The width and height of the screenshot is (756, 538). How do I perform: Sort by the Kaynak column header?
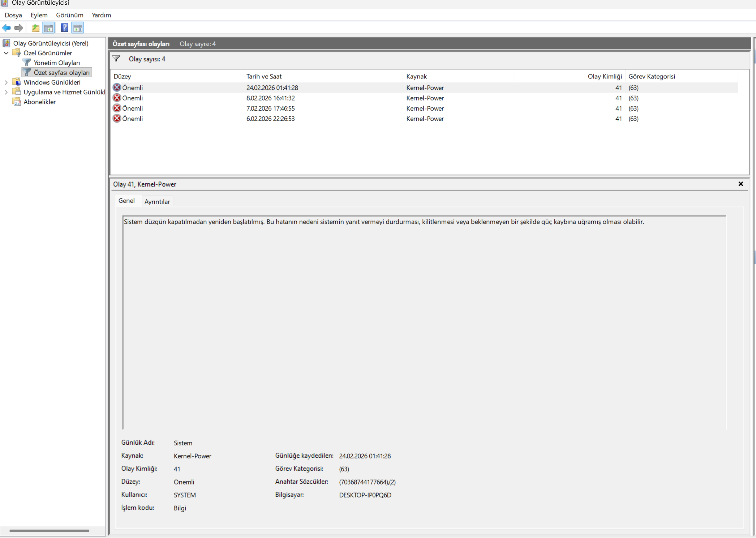point(459,76)
